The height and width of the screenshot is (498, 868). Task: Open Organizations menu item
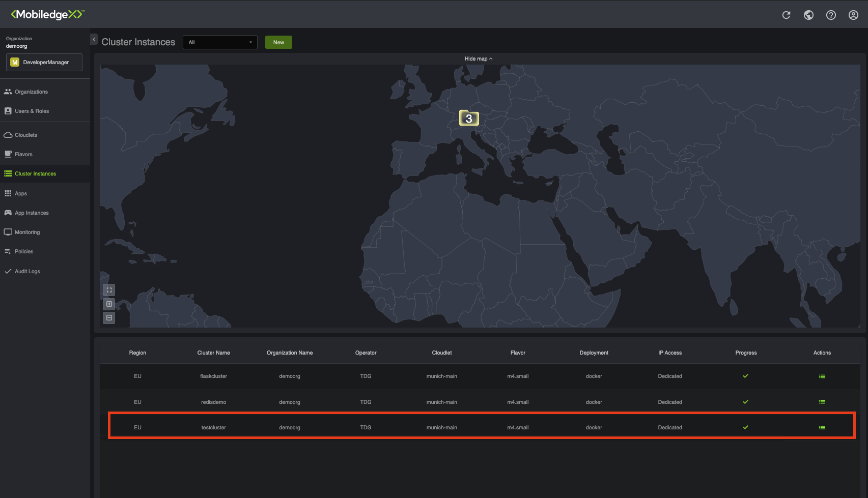click(x=31, y=92)
